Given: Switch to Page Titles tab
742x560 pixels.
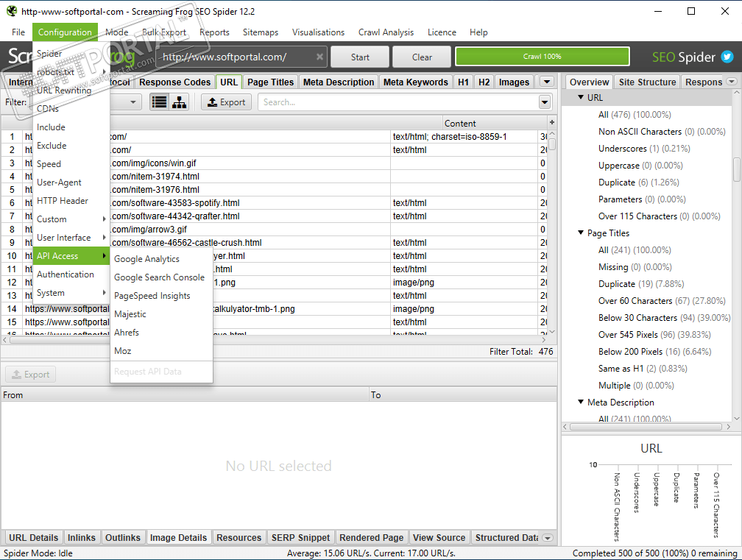Looking at the screenshot, I should click(271, 82).
